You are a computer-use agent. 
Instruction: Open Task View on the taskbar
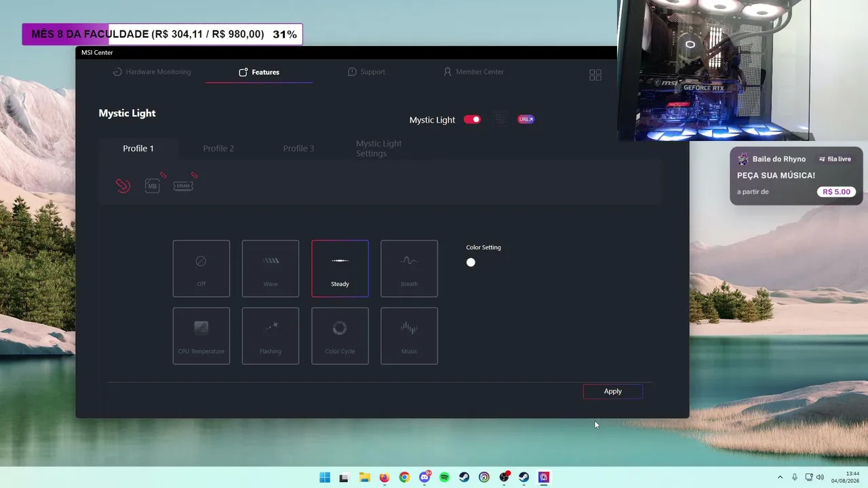pos(344,477)
